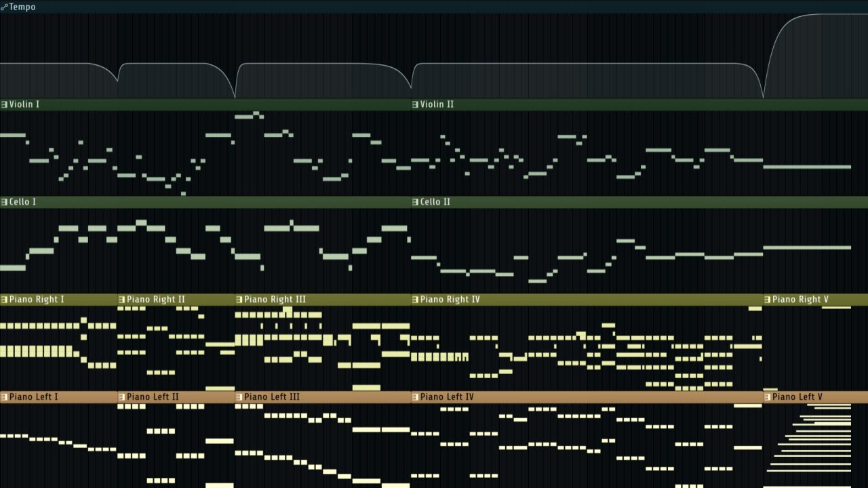The width and height of the screenshot is (868, 488).
Task: Select the Piano Left IV clip name
Action: click(x=448, y=397)
